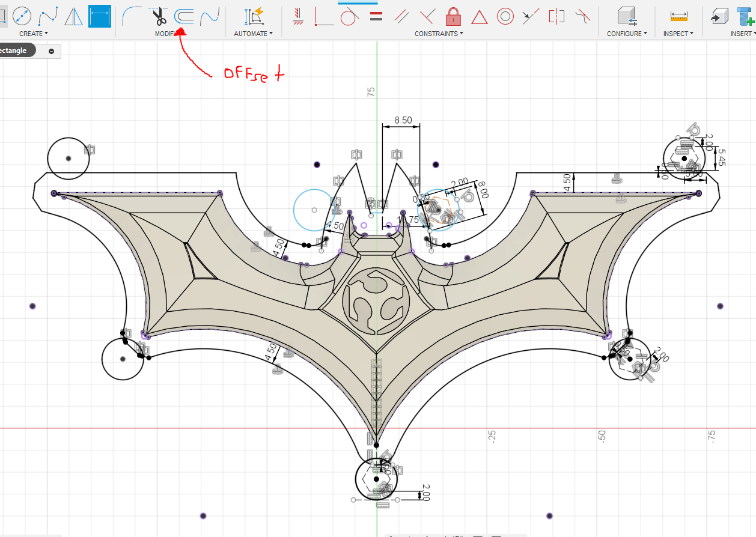Click the Insert Derive icon

[x=719, y=16]
